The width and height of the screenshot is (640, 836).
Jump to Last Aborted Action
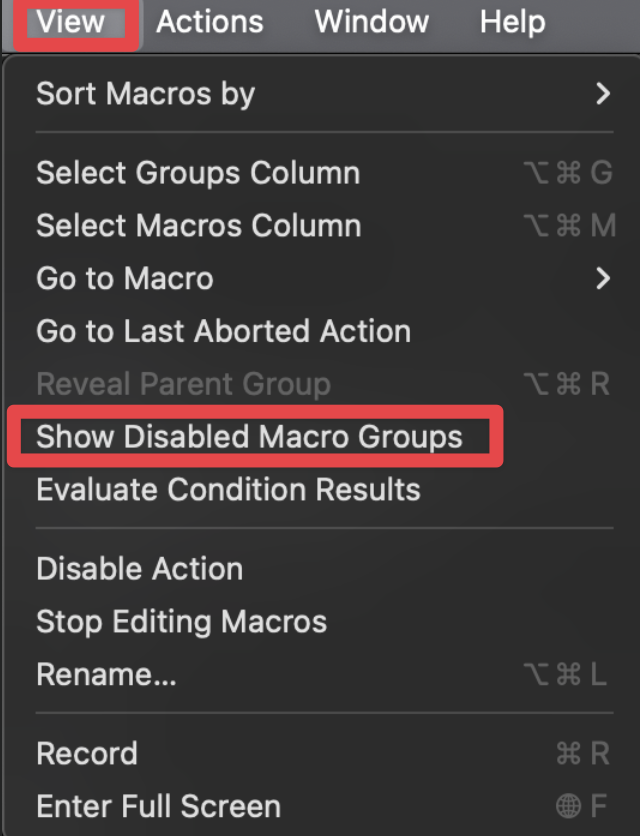tap(223, 331)
